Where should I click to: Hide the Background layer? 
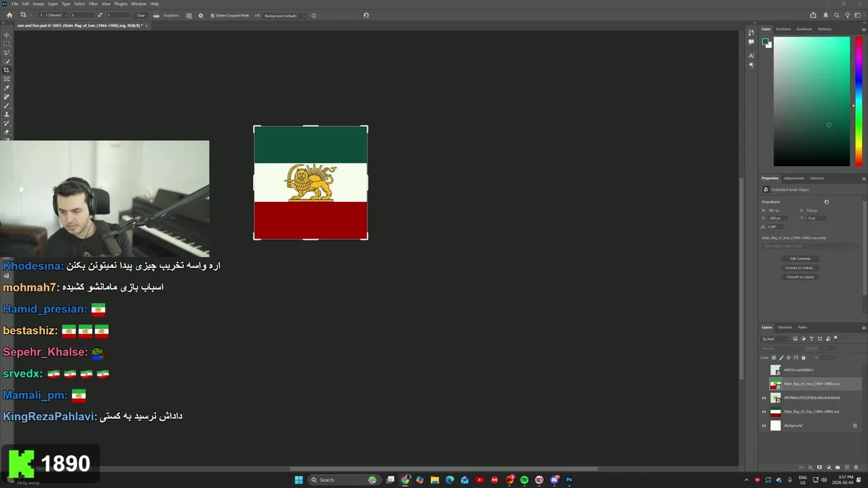pos(764,426)
